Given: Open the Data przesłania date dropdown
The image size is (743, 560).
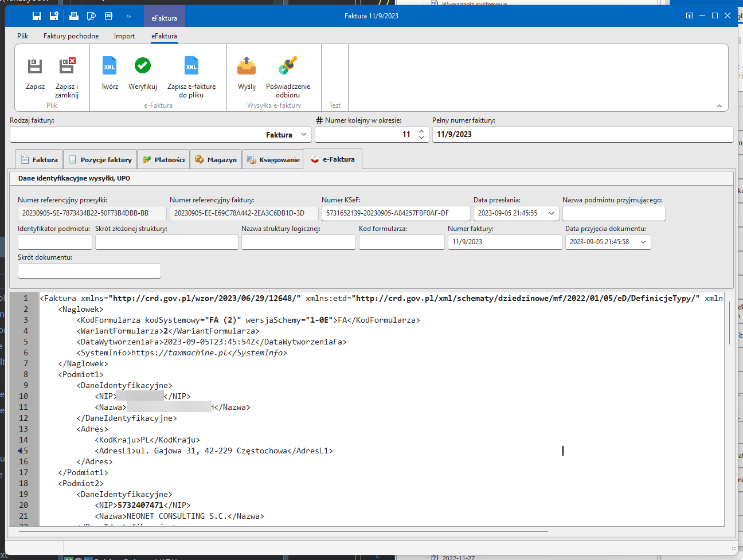Looking at the screenshot, I should (552, 213).
